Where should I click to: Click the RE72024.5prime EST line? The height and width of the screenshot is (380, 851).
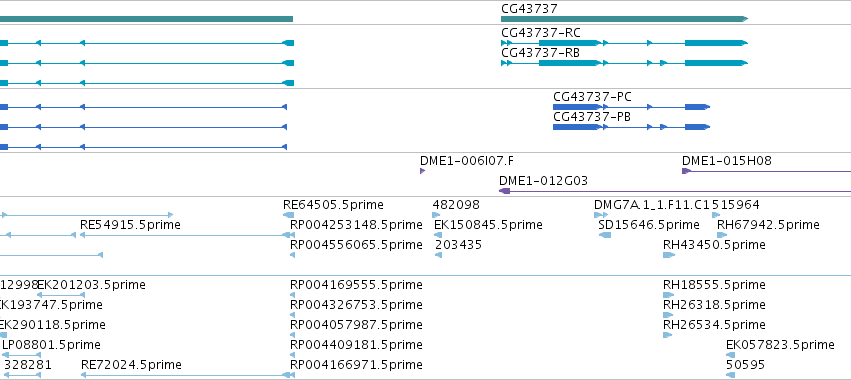tap(187, 375)
